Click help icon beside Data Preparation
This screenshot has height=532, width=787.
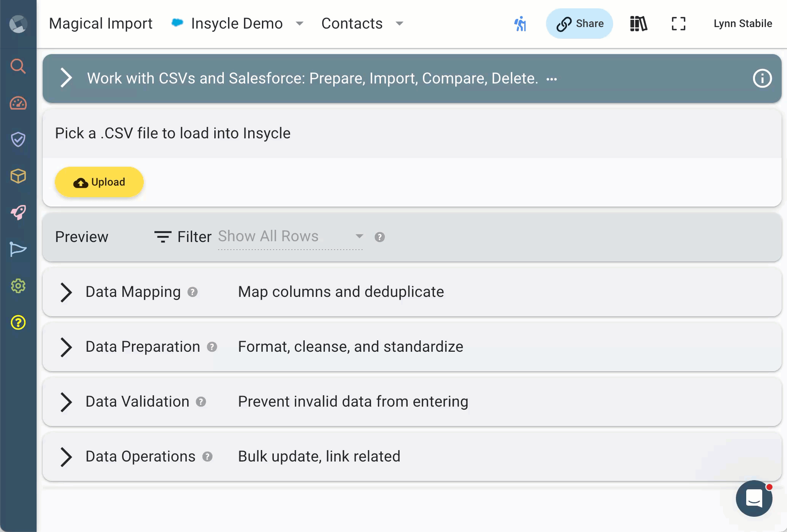(x=212, y=347)
